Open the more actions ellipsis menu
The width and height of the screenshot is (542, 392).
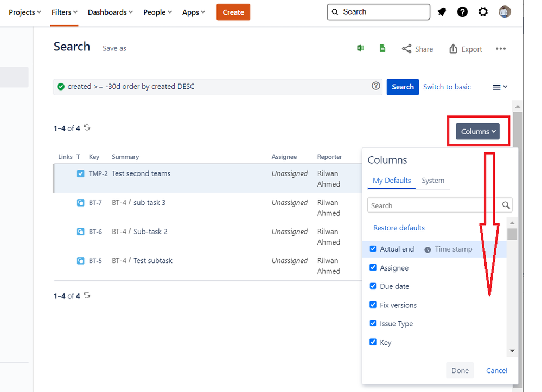501,49
